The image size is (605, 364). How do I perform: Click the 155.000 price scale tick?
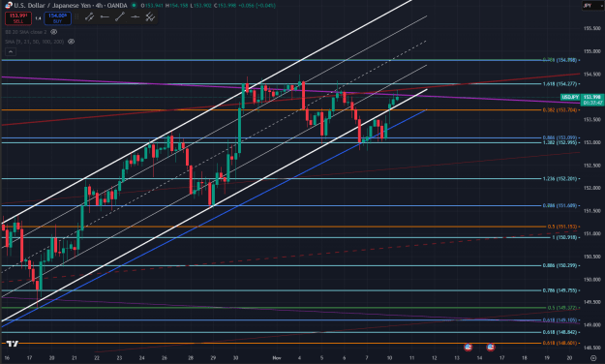coord(591,51)
